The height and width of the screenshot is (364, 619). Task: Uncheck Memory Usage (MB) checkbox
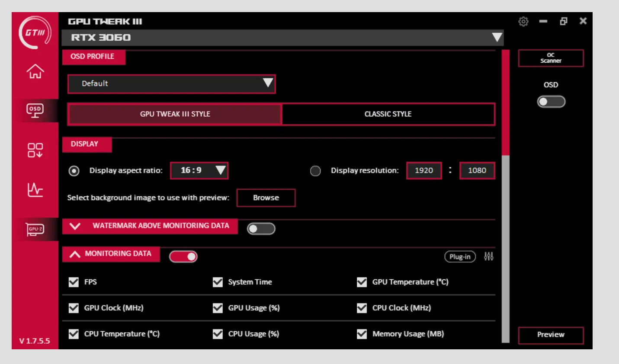[362, 334]
